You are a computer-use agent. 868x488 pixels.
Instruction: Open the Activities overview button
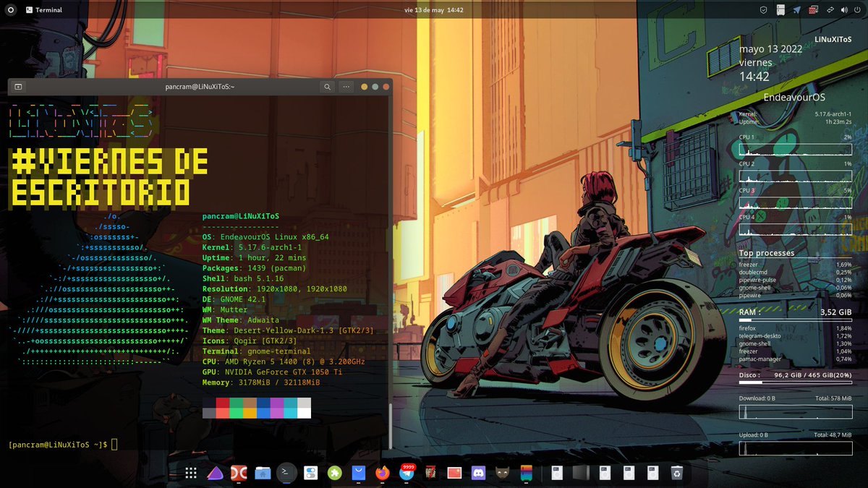pos(10,10)
